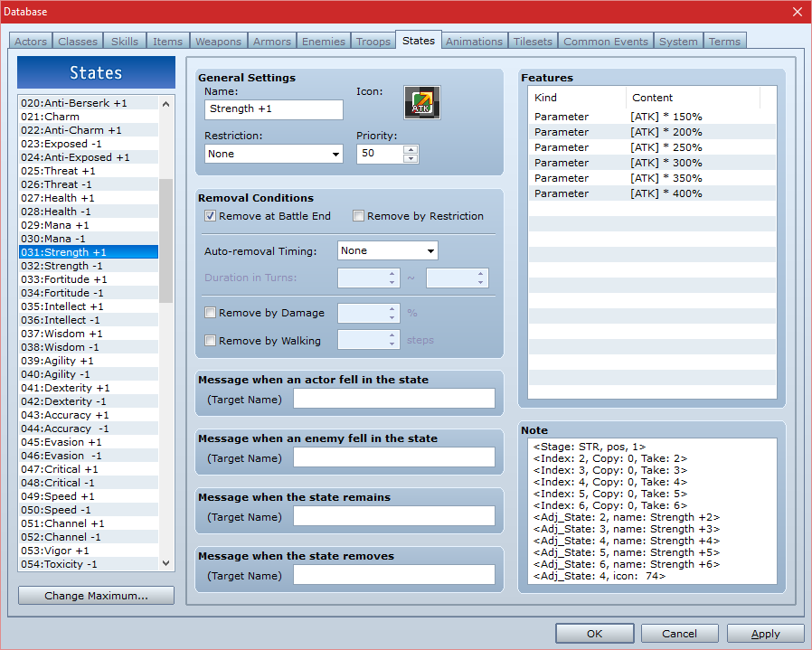Click enemy fell in state message field

(x=394, y=457)
